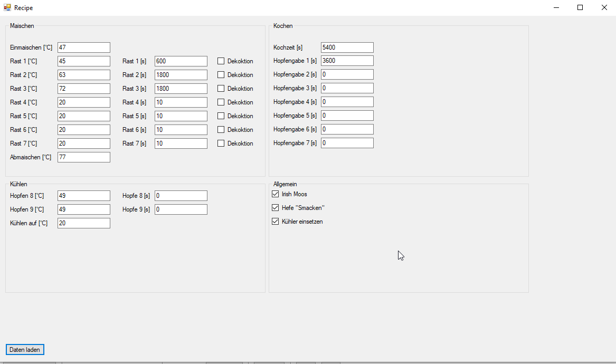616x364 pixels.
Task: Select the Hopfe 9 [s] input box
Action: [x=181, y=209]
